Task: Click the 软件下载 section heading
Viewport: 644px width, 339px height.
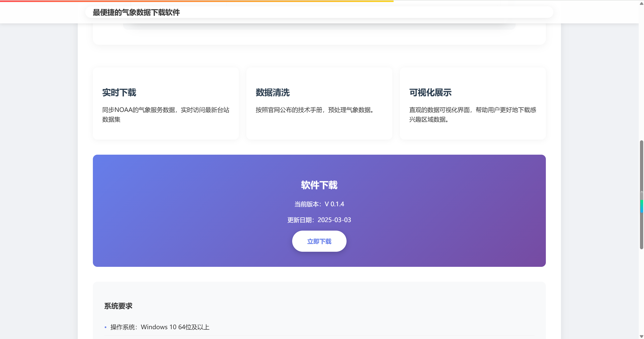Action: click(319, 185)
